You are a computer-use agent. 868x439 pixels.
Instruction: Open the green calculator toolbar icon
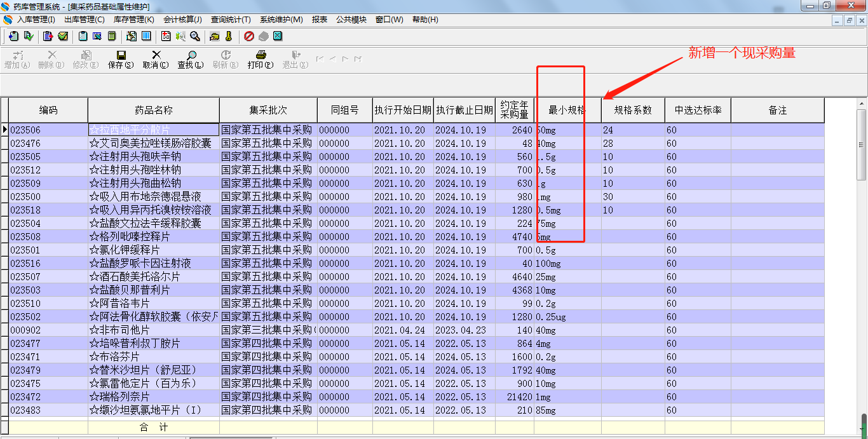click(112, 36)
